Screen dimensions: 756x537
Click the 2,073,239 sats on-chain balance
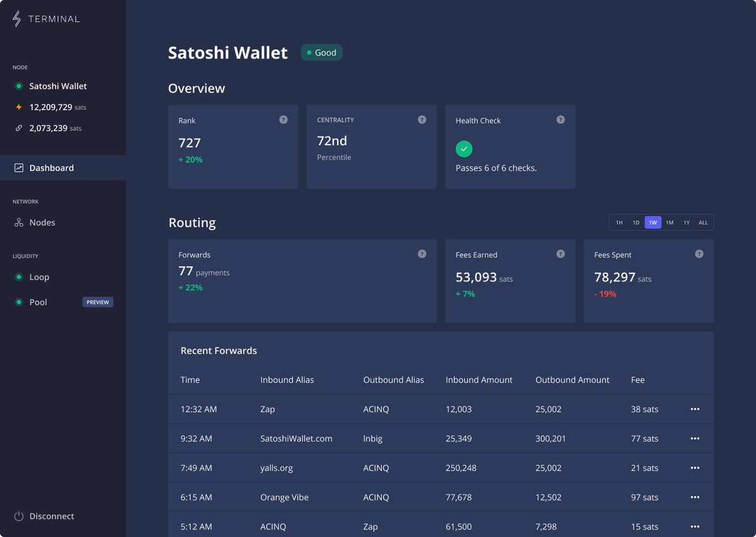[x=55, y=128]
